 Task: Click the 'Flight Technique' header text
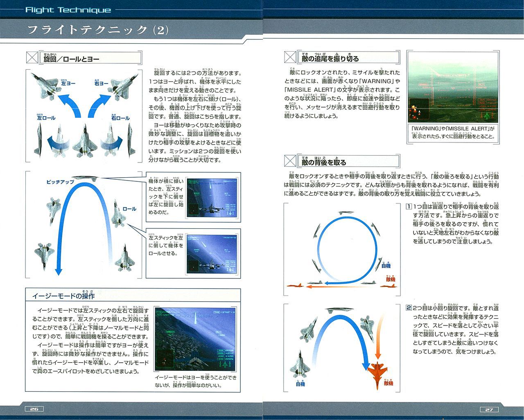pos(68,10)
